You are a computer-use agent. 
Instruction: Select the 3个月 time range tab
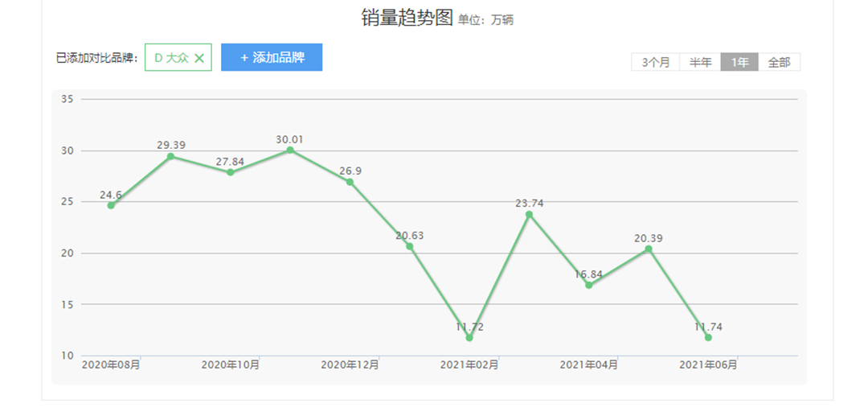655,63
